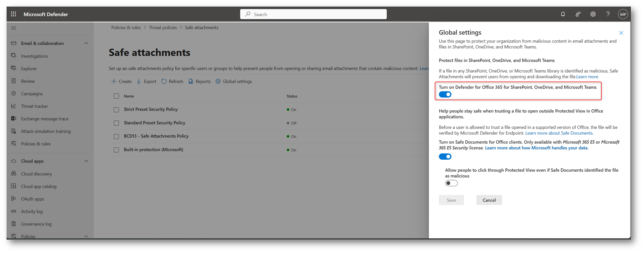This screenshot has height=253, width=644.
Task: Enable click through Protected View toggle
Action: (x=451, y=183)
